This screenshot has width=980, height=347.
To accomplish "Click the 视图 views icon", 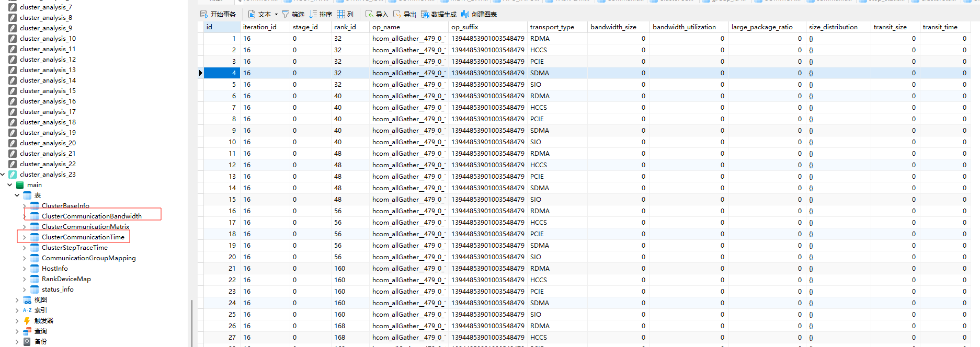I will click(27, 300).
